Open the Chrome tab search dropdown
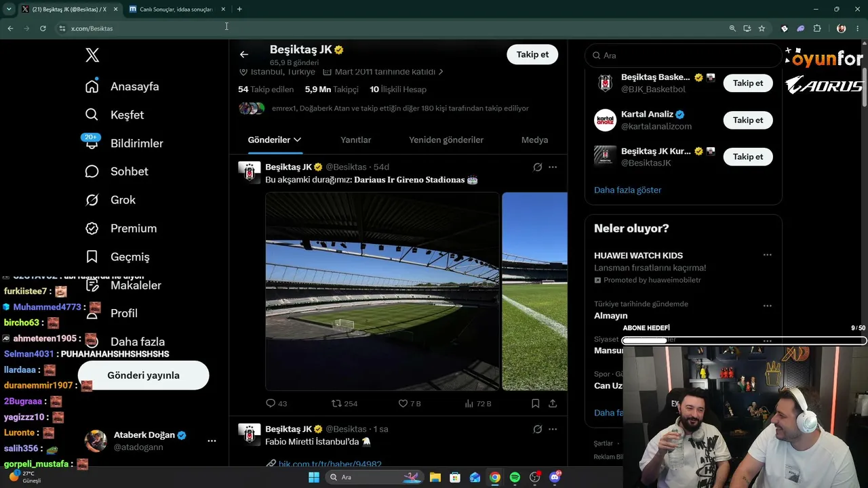868x488 pixels. 9,9
